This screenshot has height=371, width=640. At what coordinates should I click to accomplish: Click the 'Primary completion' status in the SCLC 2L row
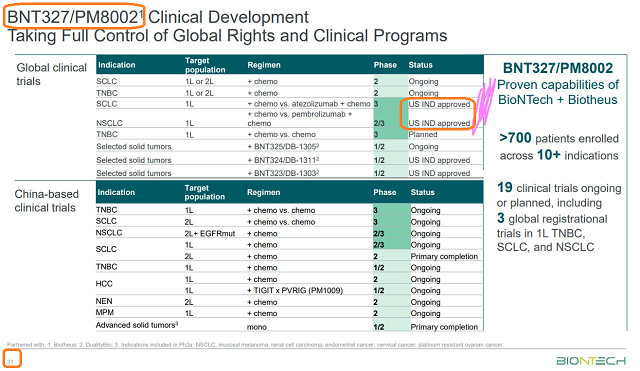coord(444,256)
